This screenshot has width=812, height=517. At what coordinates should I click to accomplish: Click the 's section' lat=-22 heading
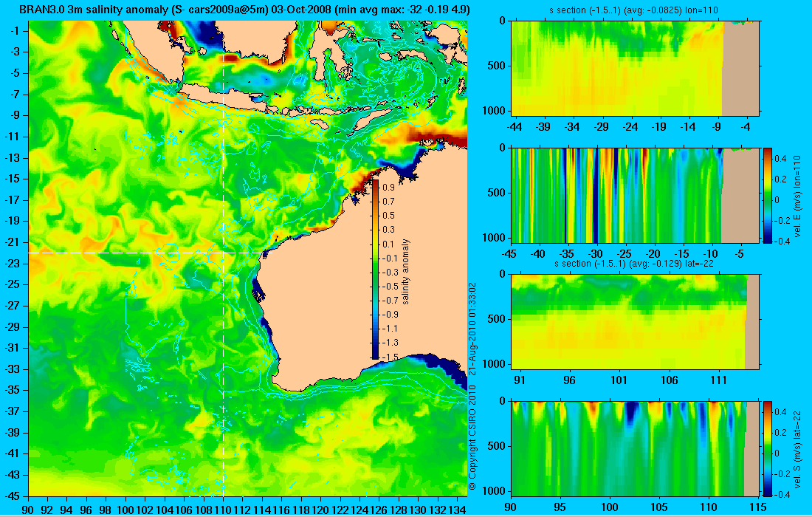(635, 264)
